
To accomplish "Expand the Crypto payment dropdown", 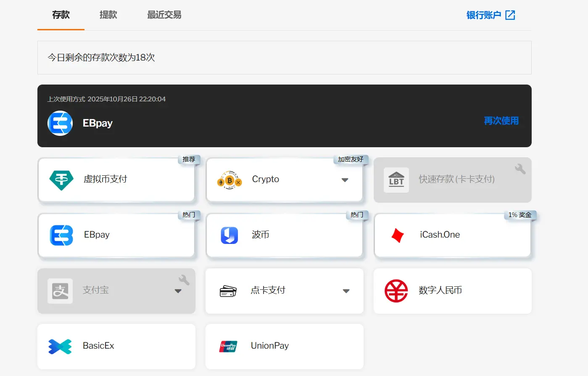I will [345, 179].
